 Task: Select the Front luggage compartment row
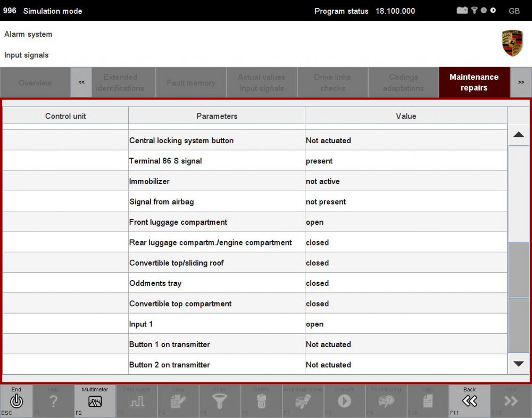[217, 222]
